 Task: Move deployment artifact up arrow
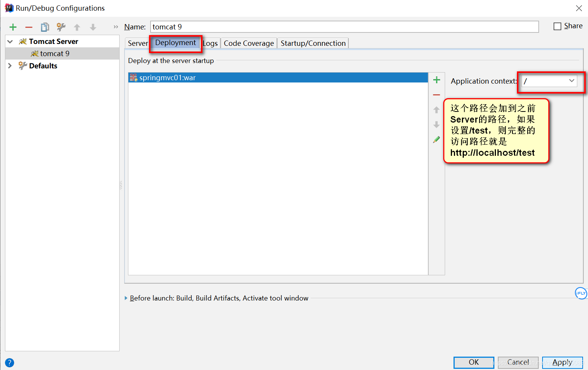[437, 110]
